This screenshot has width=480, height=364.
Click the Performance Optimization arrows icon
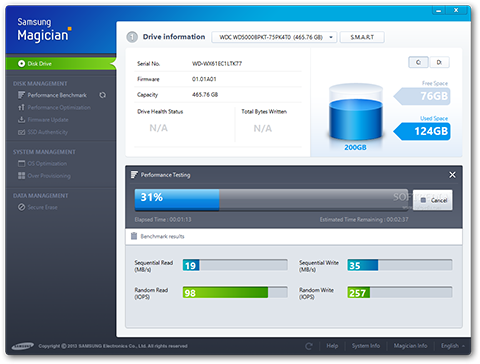coord(21,107)
